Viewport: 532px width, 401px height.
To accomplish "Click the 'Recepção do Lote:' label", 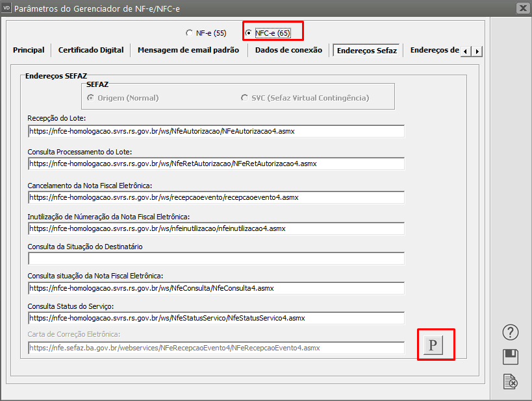I will [x=57, y=118].
